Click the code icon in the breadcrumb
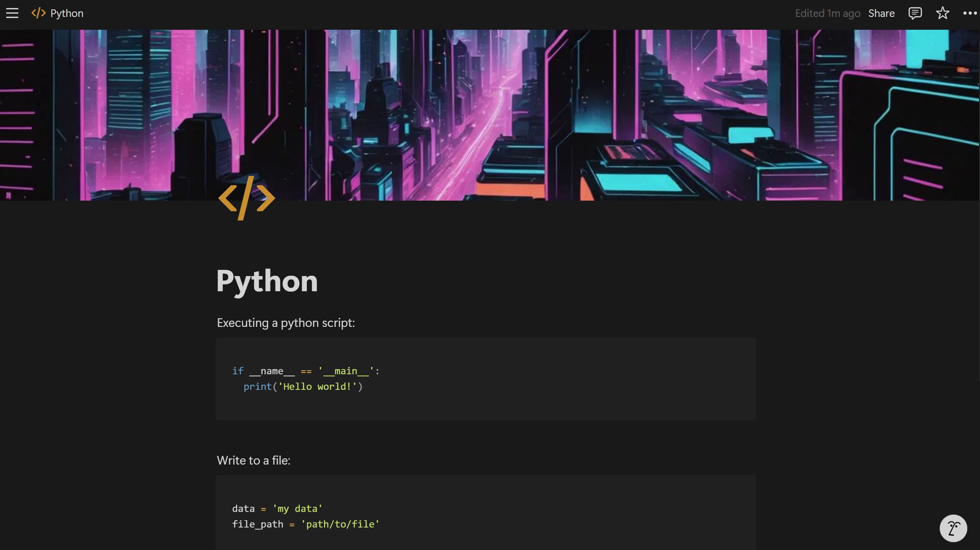 coord(38,13)
